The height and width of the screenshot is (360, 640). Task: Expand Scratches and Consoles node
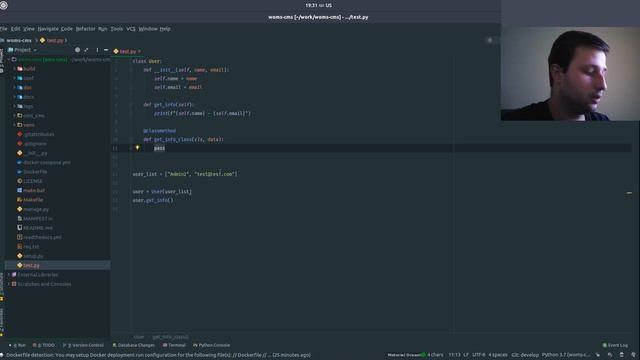coord(9,284)
